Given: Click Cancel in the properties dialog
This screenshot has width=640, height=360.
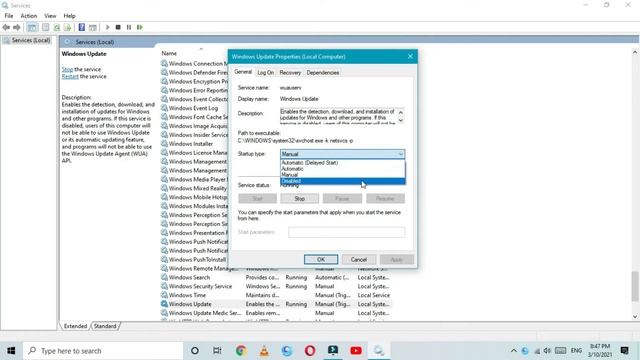Looking at the screenshot, I should pos(359,260).
